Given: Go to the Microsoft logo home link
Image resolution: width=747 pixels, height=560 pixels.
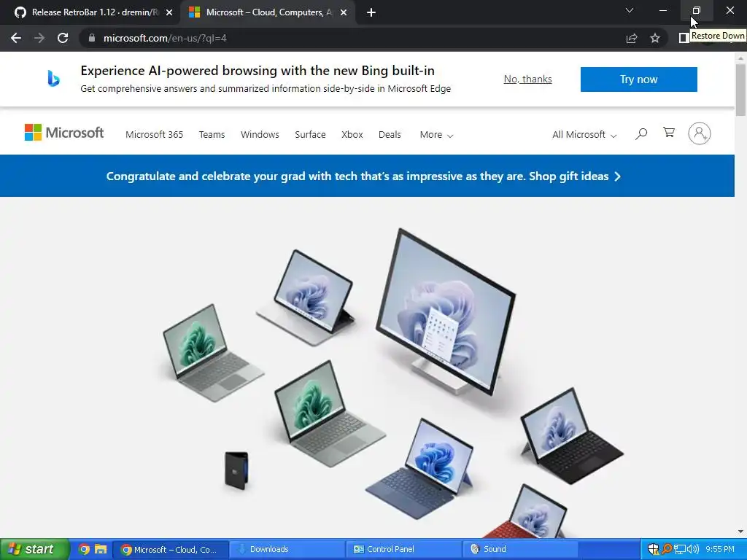Looking at the screenshot, I should coord(64,133).
